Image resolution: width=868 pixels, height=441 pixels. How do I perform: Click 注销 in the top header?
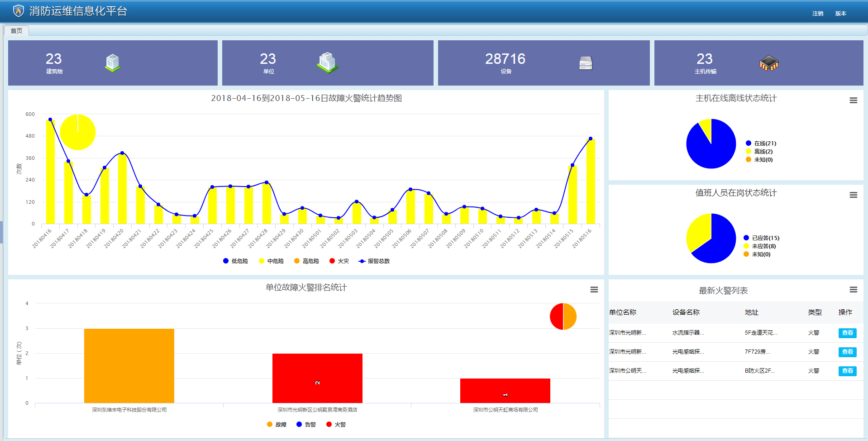click(x=817, y=14)
